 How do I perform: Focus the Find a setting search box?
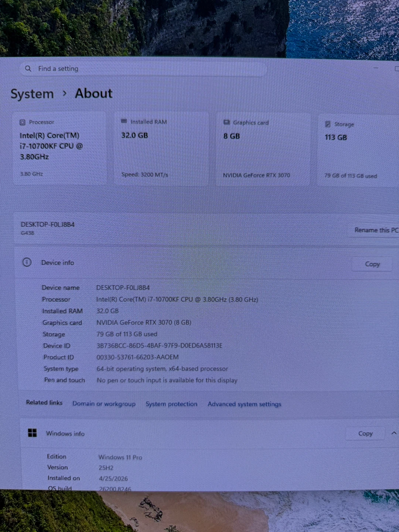(143, 69)
